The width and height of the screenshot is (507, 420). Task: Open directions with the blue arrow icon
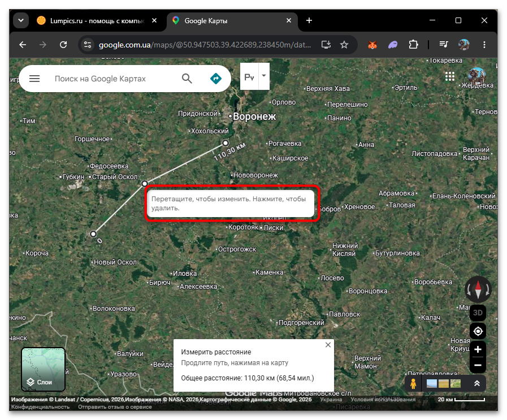pyautogui.click(x=216, y=79)
